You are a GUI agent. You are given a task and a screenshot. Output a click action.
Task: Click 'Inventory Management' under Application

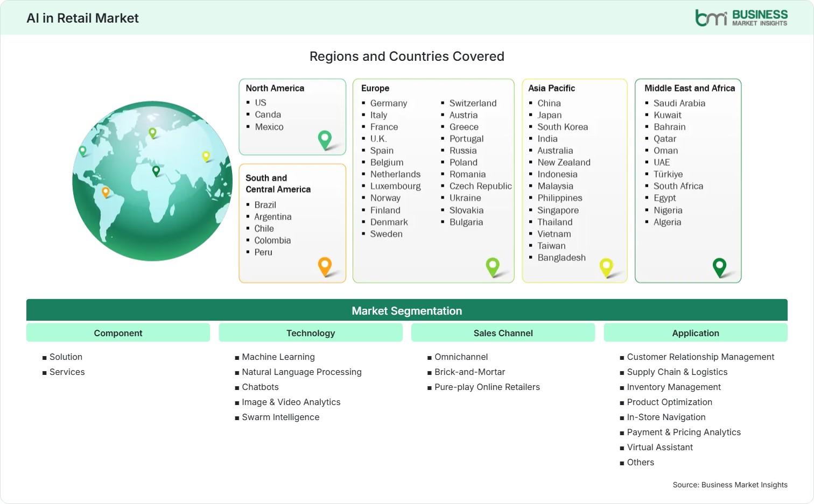point(674,387)
